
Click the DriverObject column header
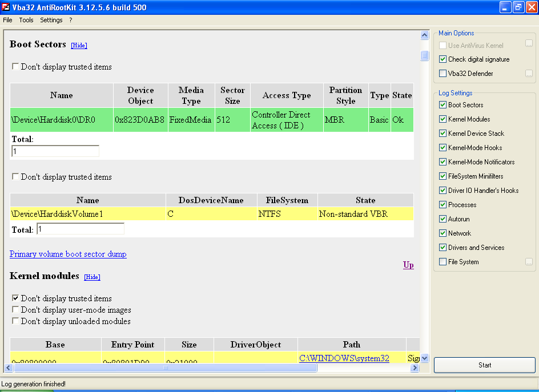pyautogui.click(x=256, y=344)
